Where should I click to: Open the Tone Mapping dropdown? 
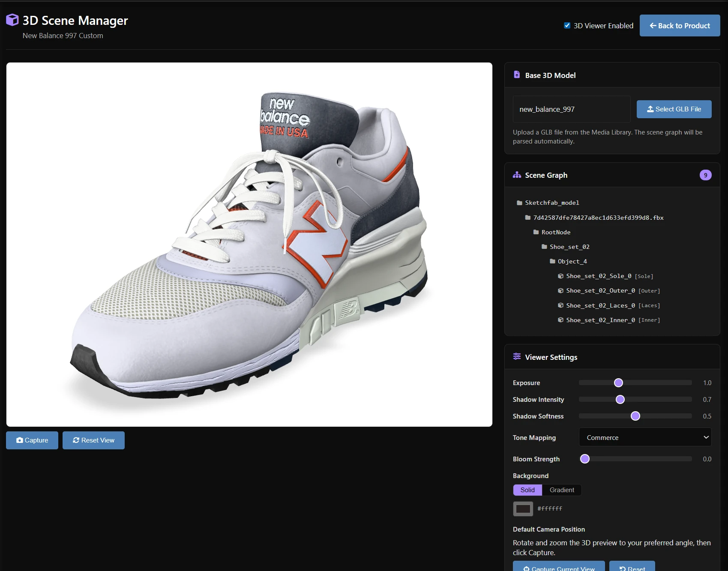coord(645,437)
